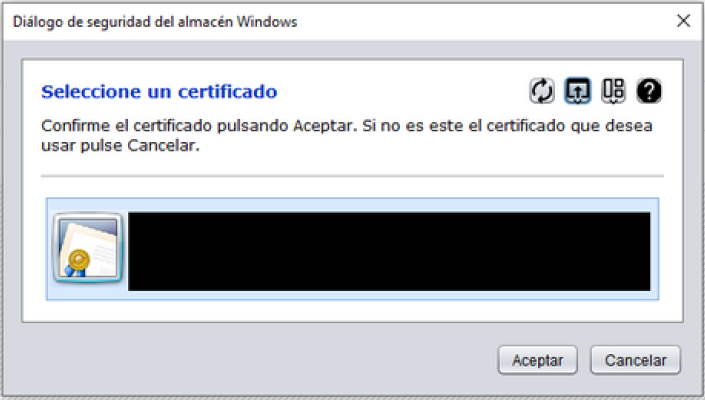Click the keystore layout switch icon
The width and height of the screenshot is (705, 400).
pos(613,90)
